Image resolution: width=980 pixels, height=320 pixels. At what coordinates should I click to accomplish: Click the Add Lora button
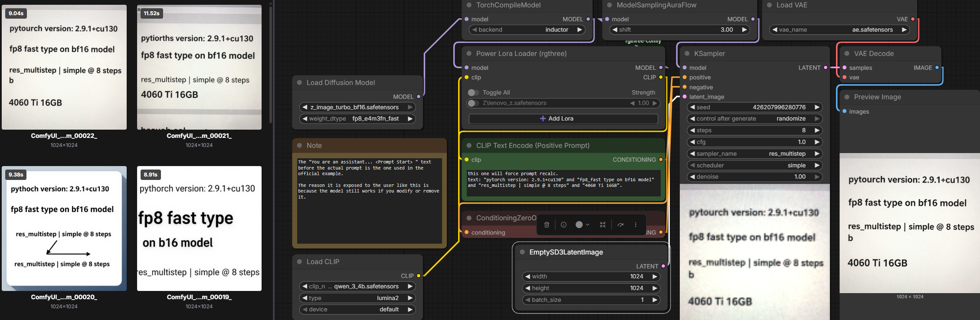point(563,119)
